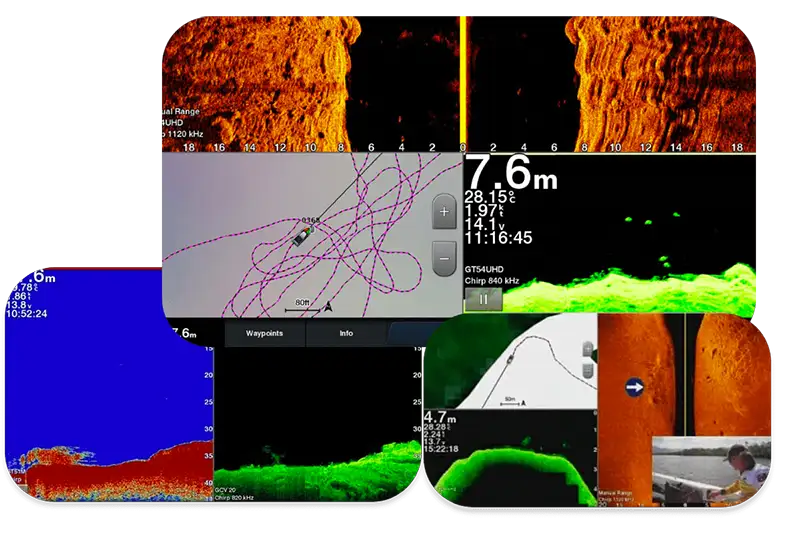Screen dimensions: 800x533
Task: Tap the large 7.6m depth reading
Action: coord(511,172)
